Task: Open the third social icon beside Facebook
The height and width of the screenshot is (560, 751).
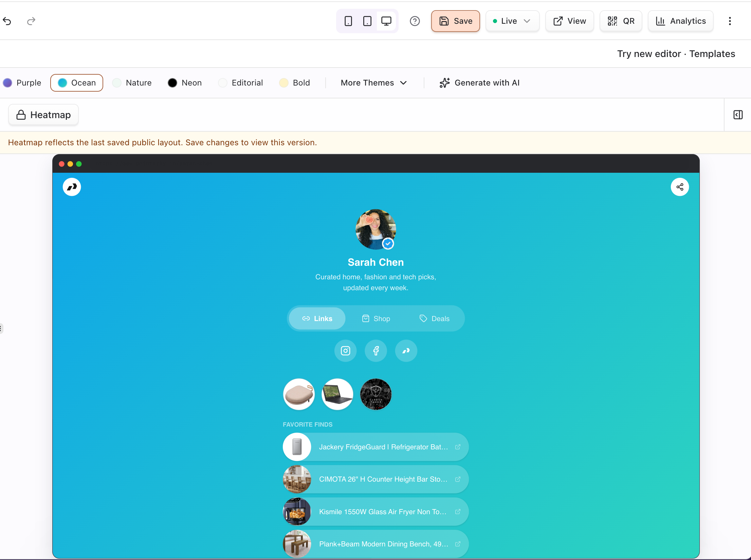Action: (x=406, y=351)
